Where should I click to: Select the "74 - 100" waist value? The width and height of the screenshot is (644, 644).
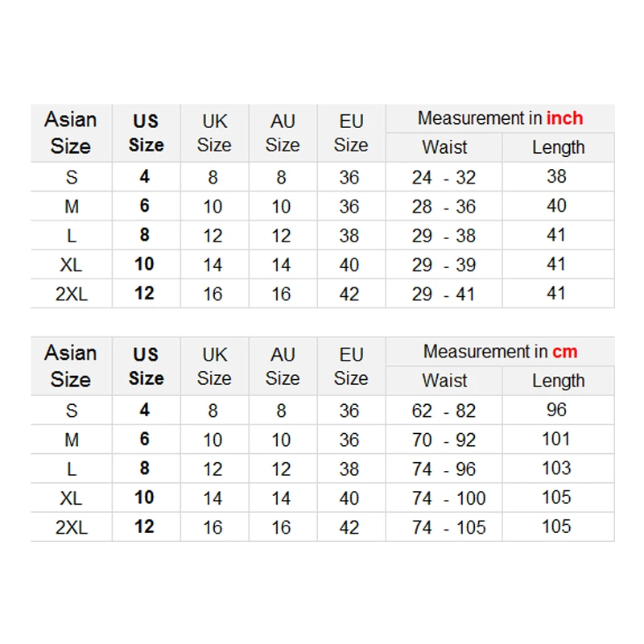[448, 498]
